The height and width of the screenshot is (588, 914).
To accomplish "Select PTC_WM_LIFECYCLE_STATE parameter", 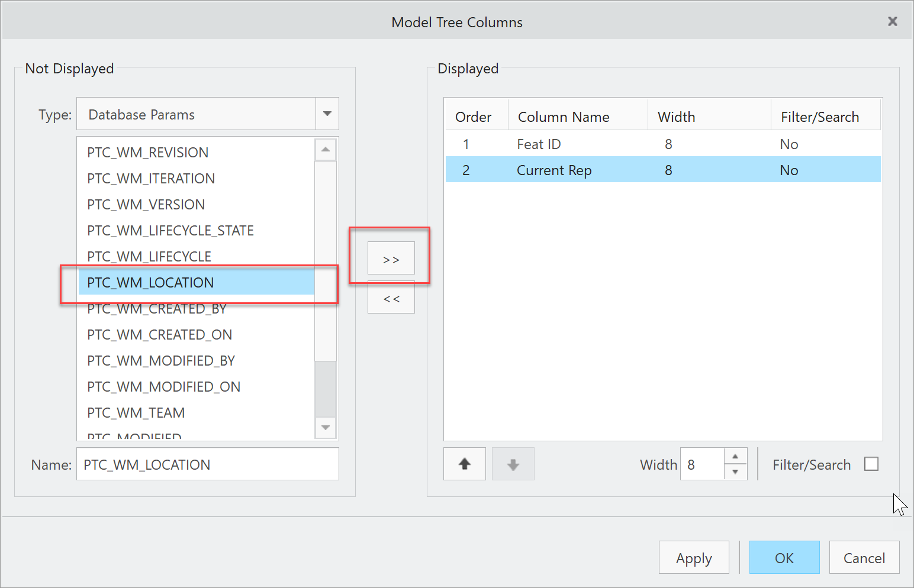I will 170,231.
